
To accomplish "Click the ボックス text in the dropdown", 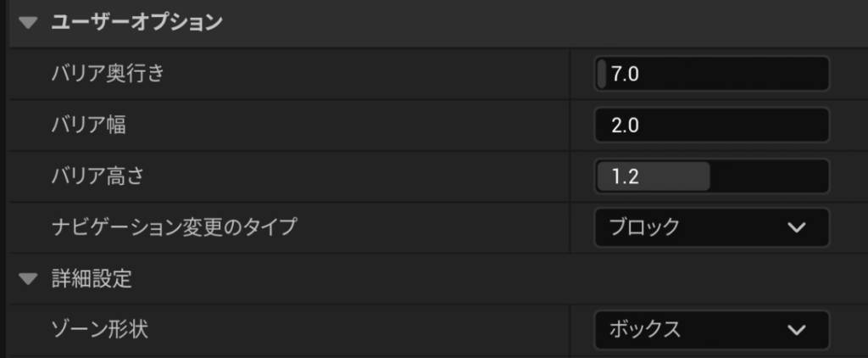I will click(645, 330).
